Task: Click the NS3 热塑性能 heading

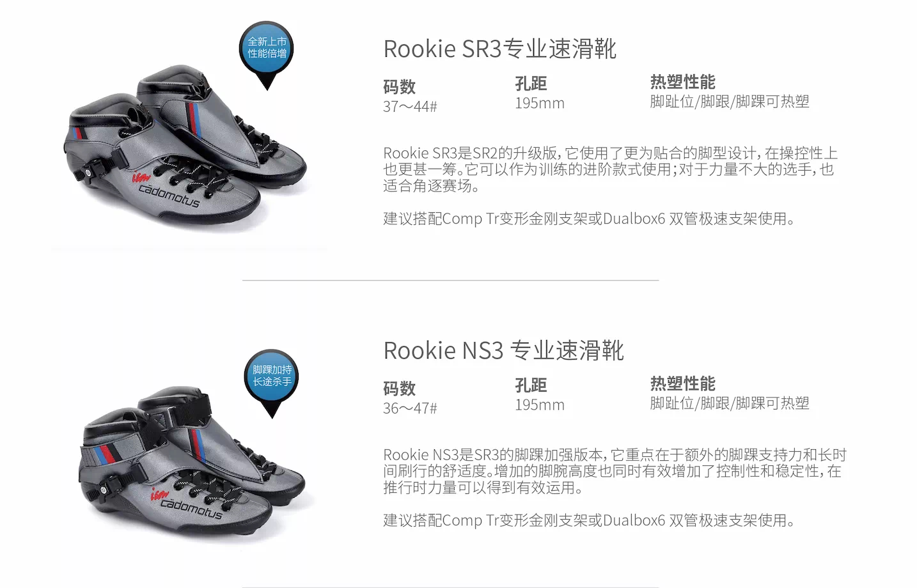Action: coord(682,383)
